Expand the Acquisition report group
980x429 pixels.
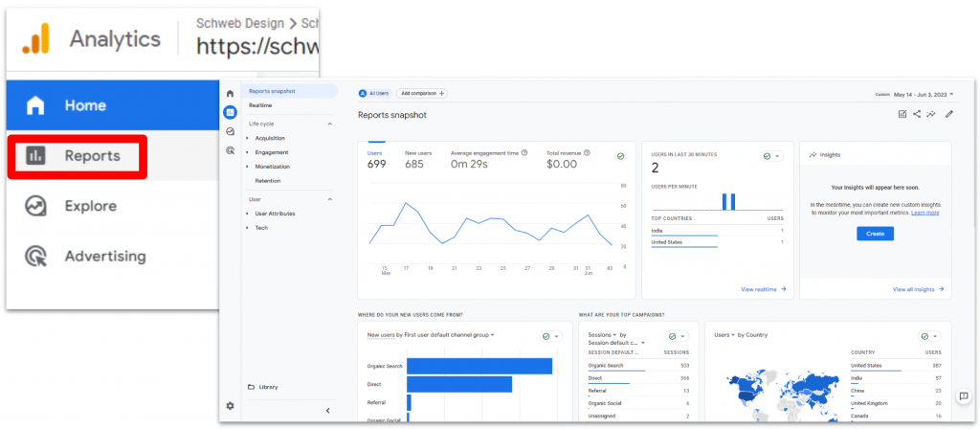point(248,138)
